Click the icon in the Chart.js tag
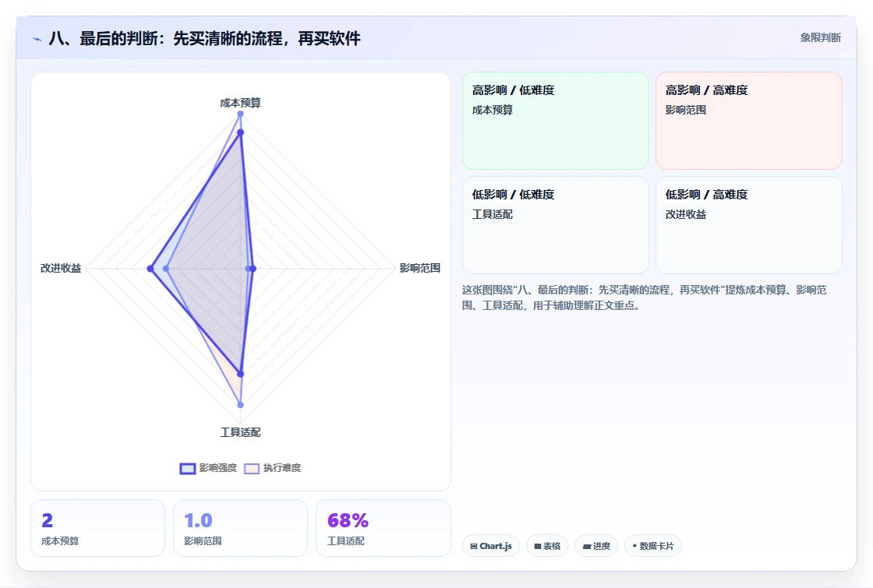Screen dimensions: 873x588 point(474,546)
